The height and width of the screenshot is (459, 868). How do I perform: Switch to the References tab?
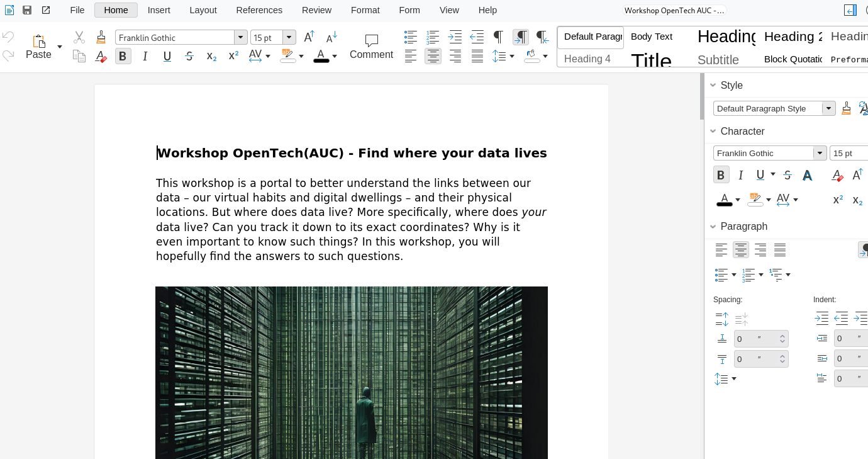coord(259,10)
